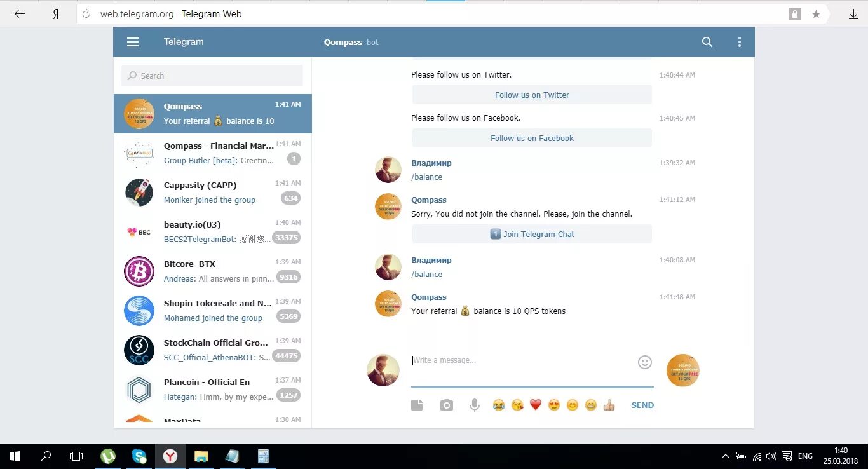
Task: Insert the tears of joy emoji
Action: coord(499,405)
